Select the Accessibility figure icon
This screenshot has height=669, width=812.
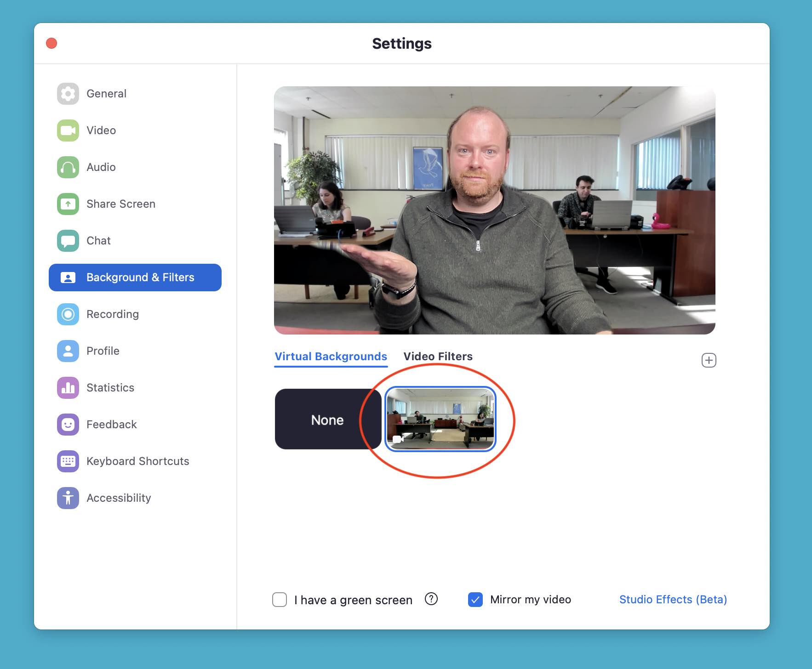68,498
